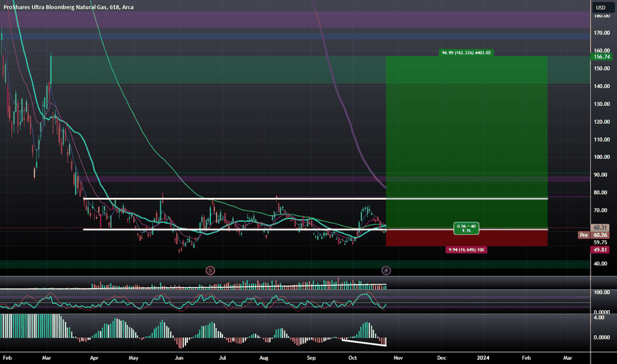
Task: Click the 156.74 target price tag
Action: pyautogui.click(x=602, y=57)
